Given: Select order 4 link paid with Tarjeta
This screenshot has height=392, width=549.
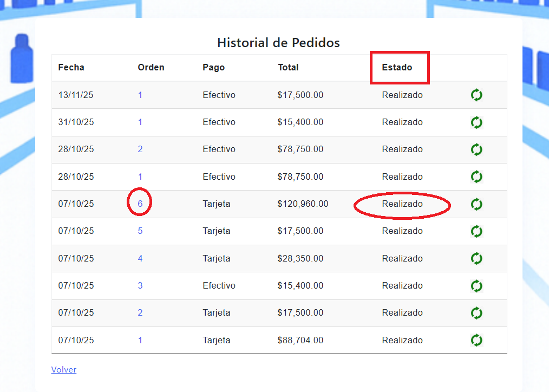Looking at the screenshot, I should point(140,259).
